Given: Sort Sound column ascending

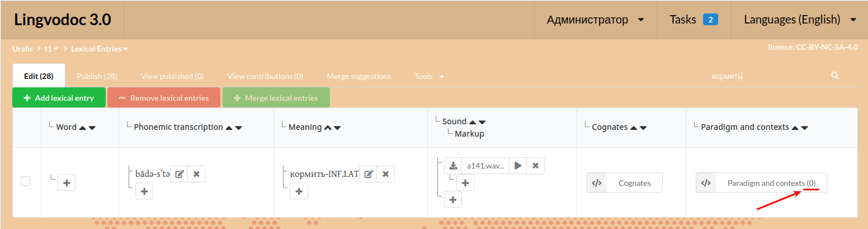Looking at the screenshot, I should (x=473, y=122).
